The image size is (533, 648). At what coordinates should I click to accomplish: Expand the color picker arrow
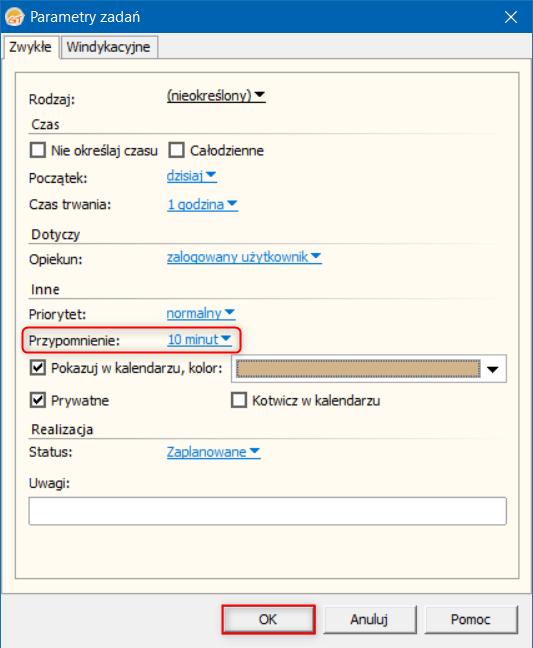pyautogui.click(x=493, y=369)
